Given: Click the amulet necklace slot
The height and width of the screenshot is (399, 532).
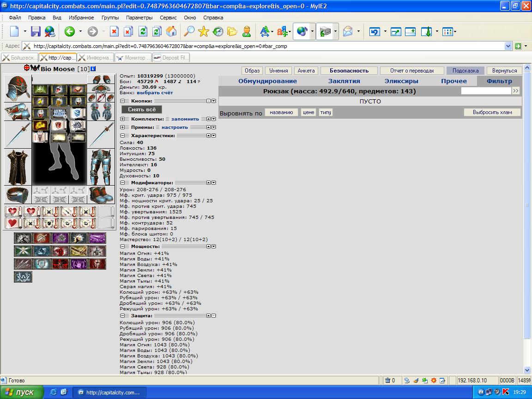Looking at the screenshot, I should 101,88.
